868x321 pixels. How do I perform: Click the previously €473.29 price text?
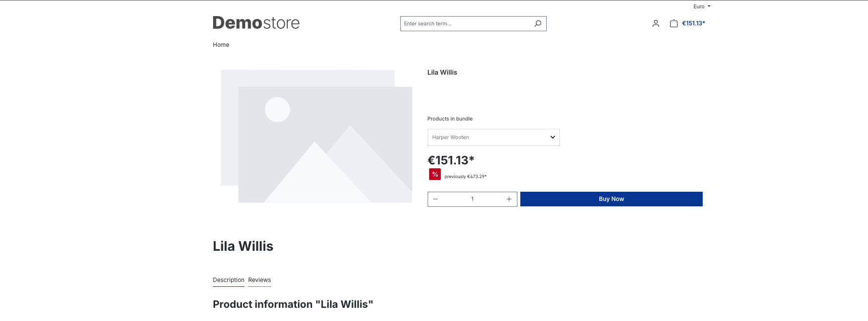[x=465, y=177]
